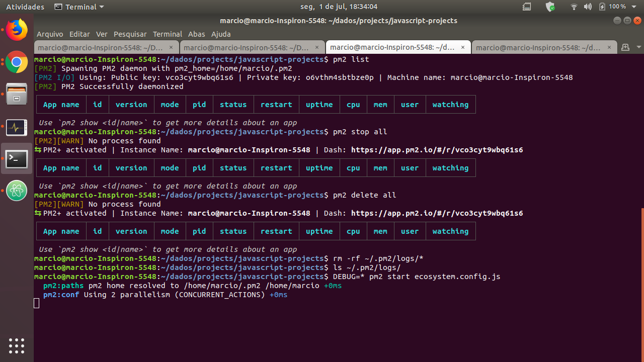Open Wi-Fi network indicator
Viewport: 644px width, 362px height.
coord(574,7)
